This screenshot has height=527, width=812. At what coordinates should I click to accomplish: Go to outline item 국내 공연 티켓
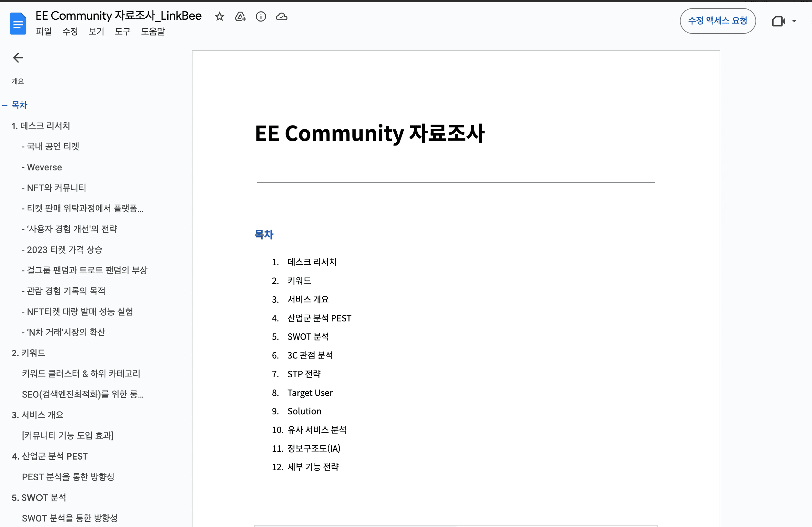coord(50,146)
